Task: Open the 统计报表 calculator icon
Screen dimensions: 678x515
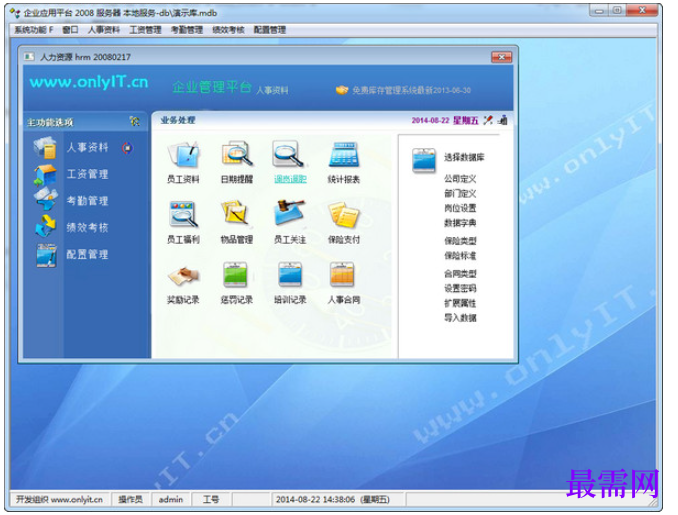Action: click(x=344, y=154)
